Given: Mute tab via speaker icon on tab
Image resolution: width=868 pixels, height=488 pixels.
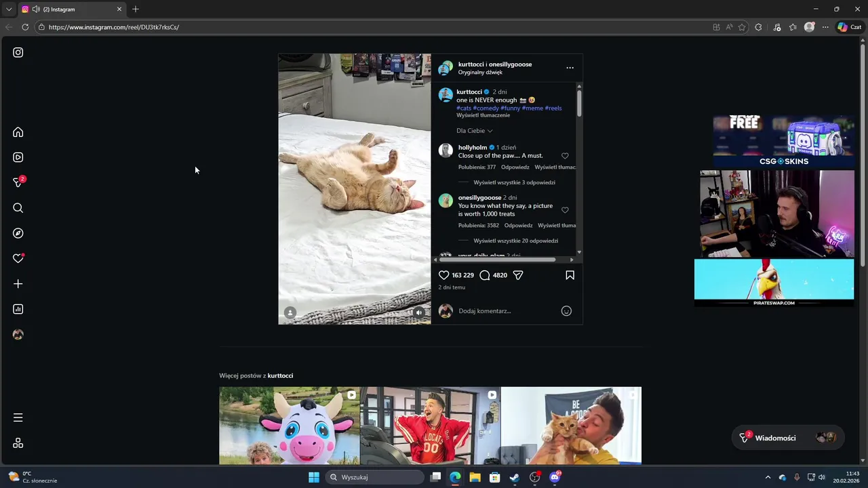Looking at the screenshot, I should click(x=35, y=9).
